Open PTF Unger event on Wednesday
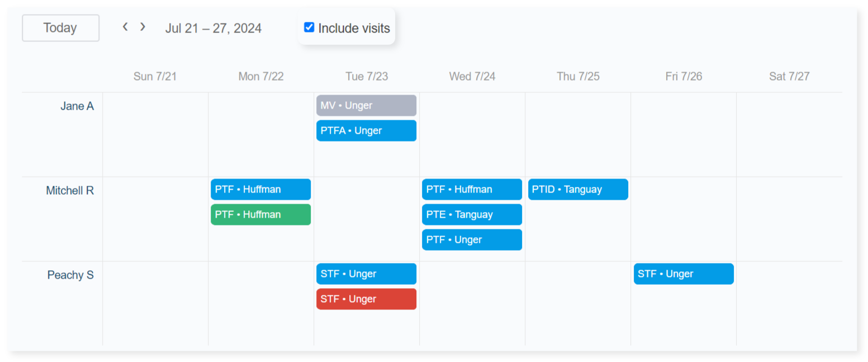Image resolution: width=868 pixels, height=362 pixels. [472, 239]
